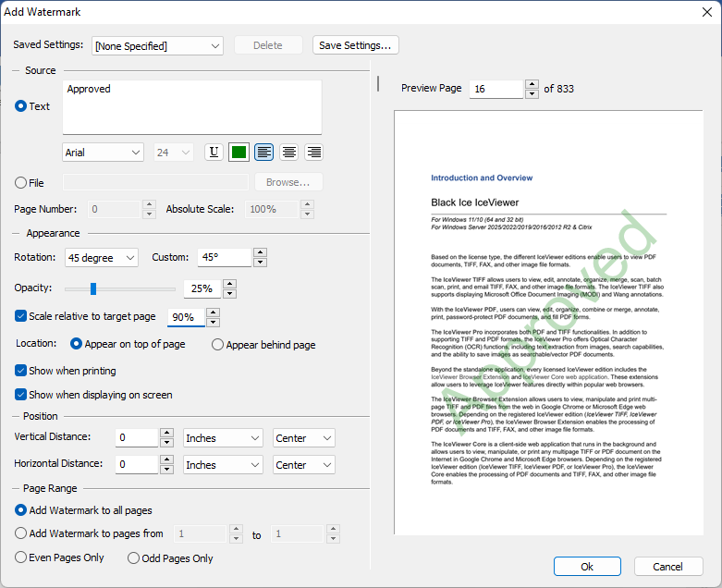
Task: Open Vertical Distance Inches unit dropdown
Action: click(223, 438)
